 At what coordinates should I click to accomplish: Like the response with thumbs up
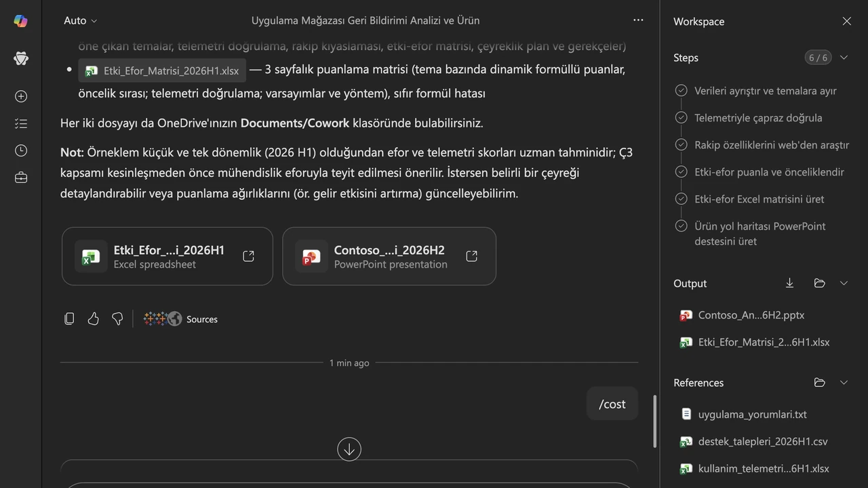(93, 319)
